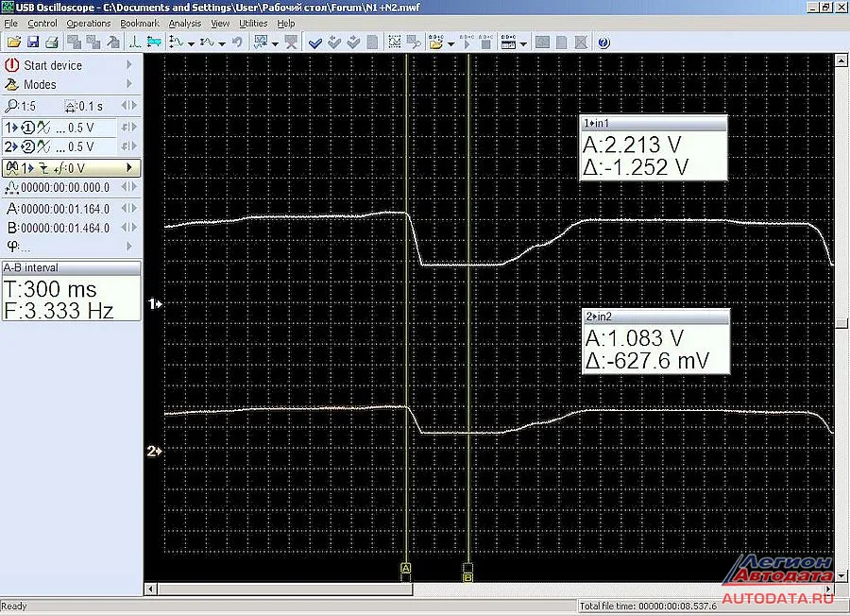Click the horizontal scrollbar thumb
Image resolution: width=850 pixels, height=616 pixels.
click(285, 589)
